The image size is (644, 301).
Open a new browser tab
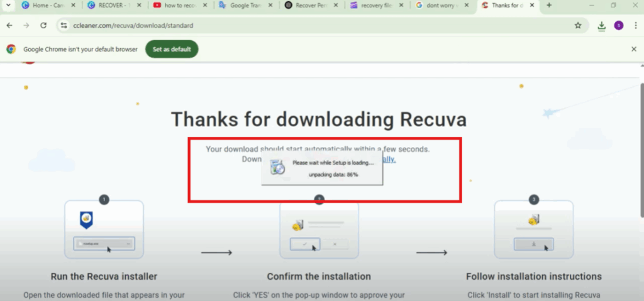[x=549, y=6]
